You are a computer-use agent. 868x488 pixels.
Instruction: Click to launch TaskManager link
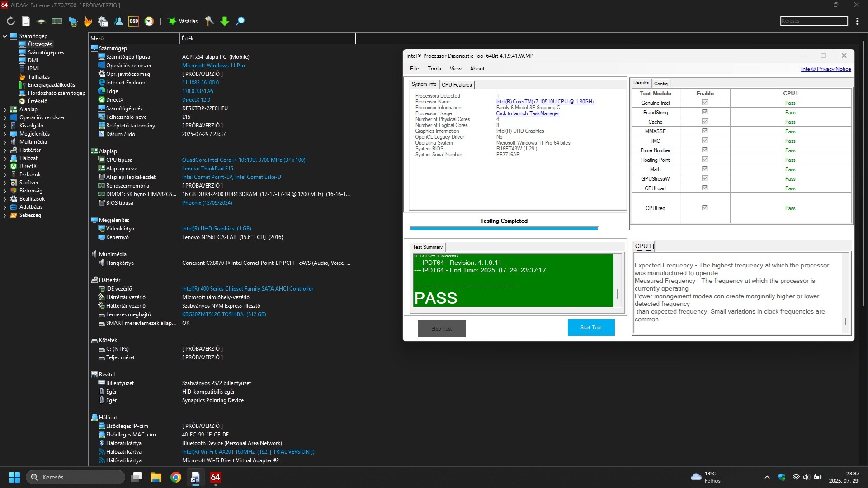[528, 113]
